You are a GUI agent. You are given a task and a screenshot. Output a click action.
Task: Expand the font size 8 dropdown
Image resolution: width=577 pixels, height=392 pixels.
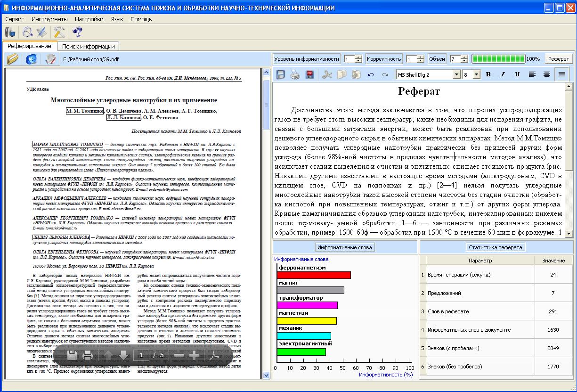click(477, 74)
